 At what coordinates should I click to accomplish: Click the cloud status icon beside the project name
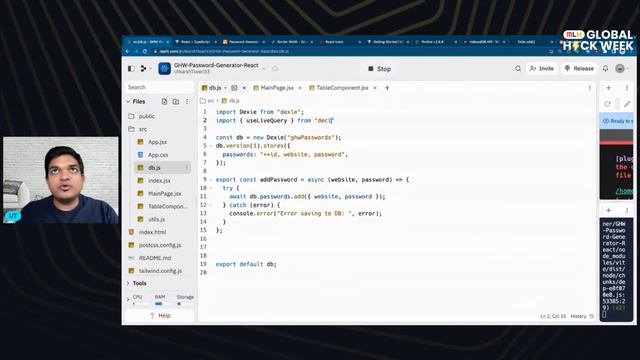coord(275,69)
